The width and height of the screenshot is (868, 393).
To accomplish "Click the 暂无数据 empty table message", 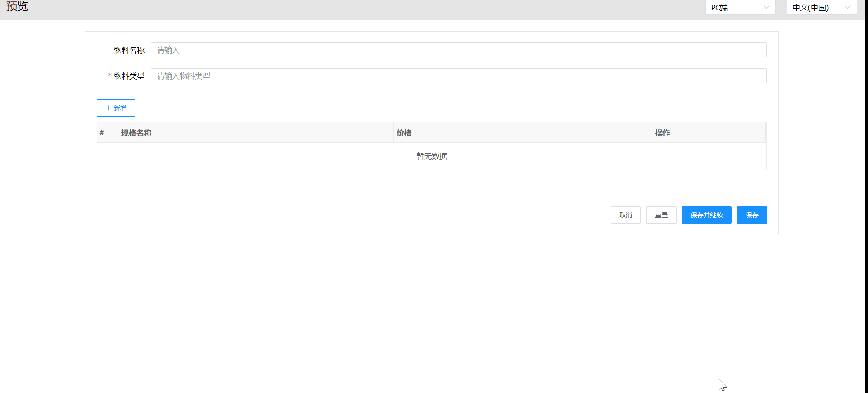I will 431,156.
